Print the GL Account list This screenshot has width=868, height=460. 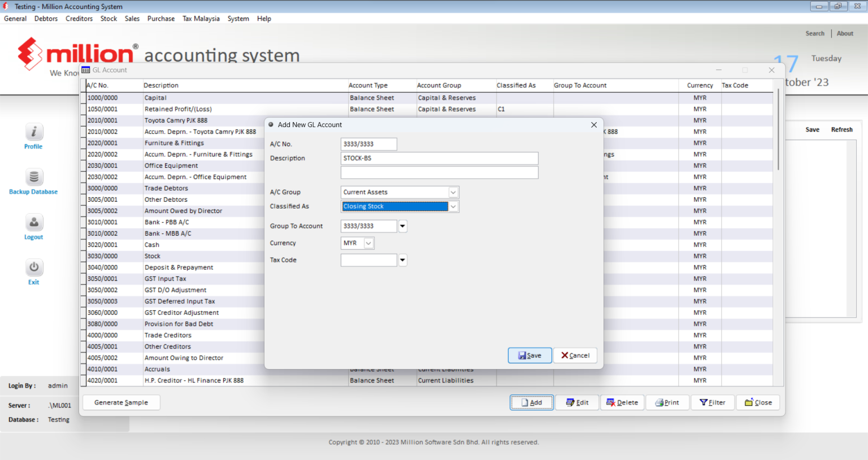pyautogui.click(x=667, y=402)
